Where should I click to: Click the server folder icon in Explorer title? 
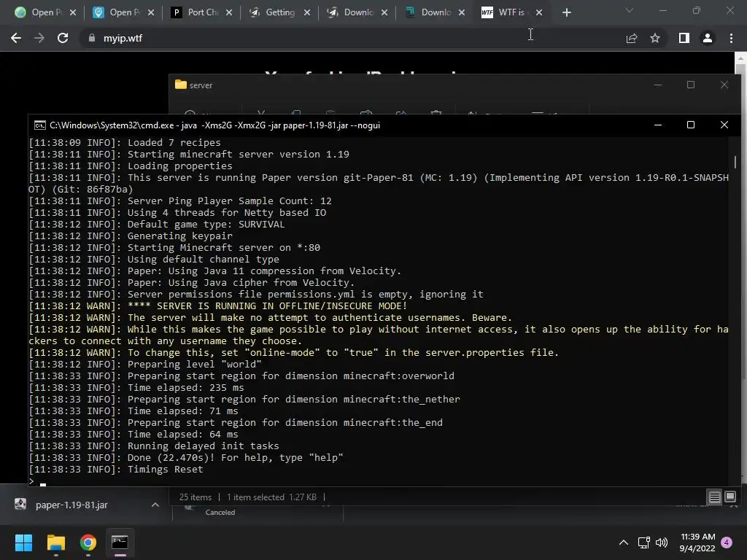tap(181, 85)
